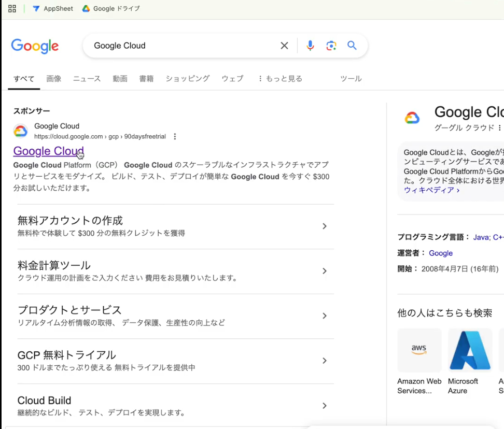Open Microsoft Azure thumbnail
This screenshot has height=429, width=504.
470,350
